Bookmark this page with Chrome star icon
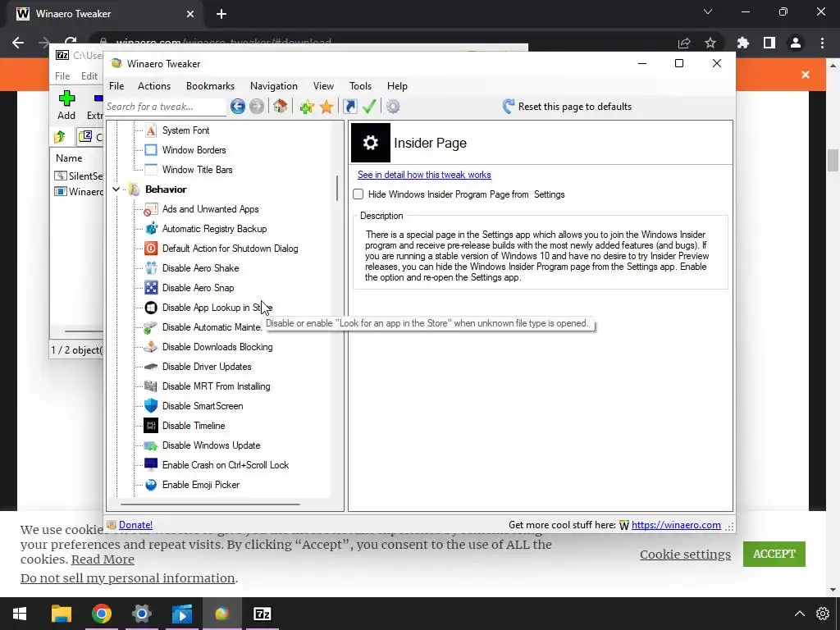Viewport: 840px width, 630px height. pyautogui.click(x=710, y=43)
